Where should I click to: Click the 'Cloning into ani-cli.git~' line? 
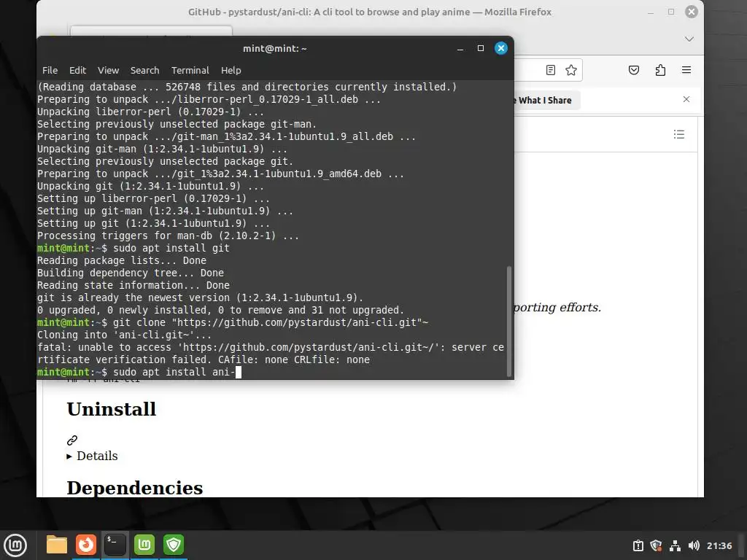(x=124, y=335)
